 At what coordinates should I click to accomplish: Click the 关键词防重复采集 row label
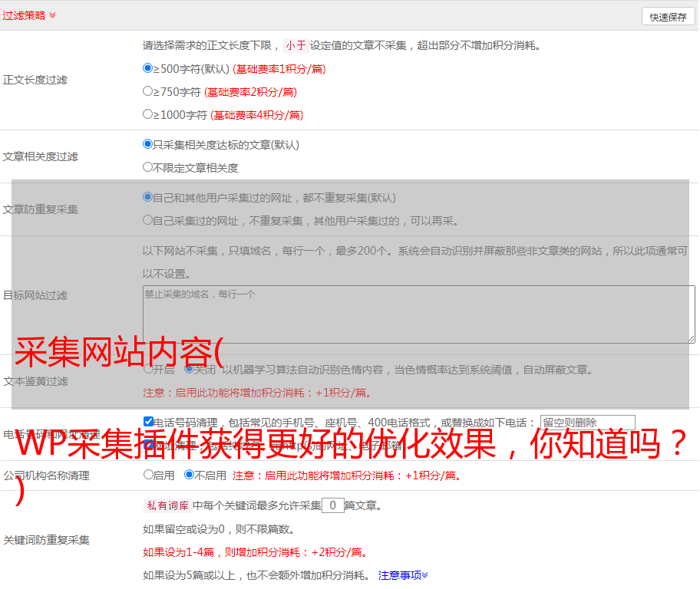tap(46, 540)
